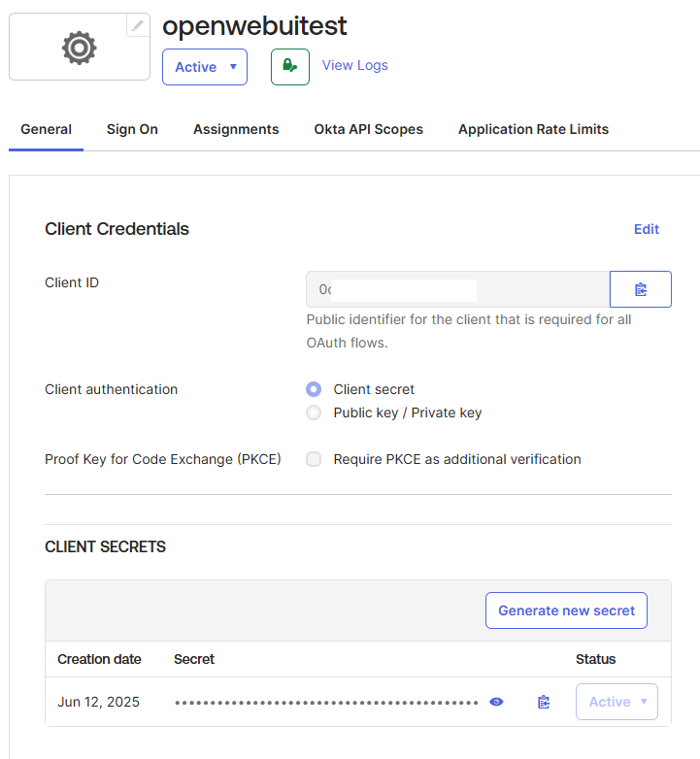The image size is (700, 759).
Task: Click the gear application logo image
Action: pos(79,48)
